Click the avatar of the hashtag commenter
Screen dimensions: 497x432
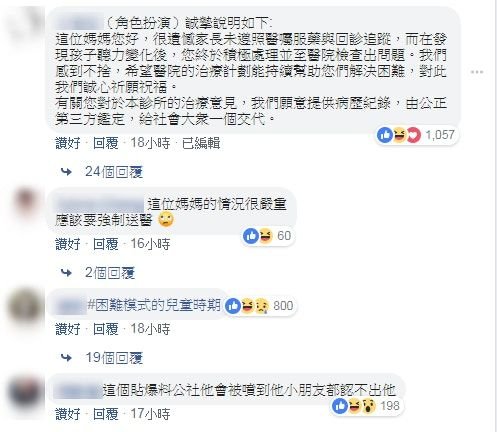[26, 306]
